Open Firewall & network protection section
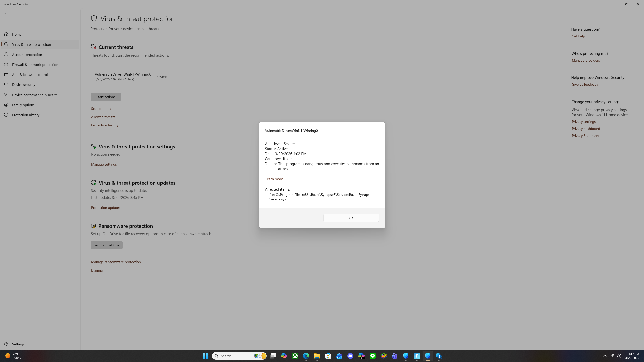644x362 pixels. click(35, 65)
